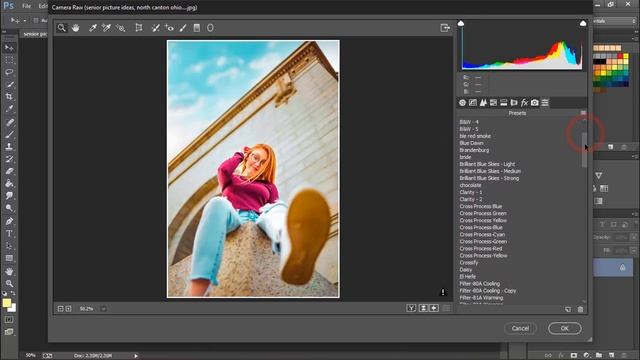
Task: Copy current settings to Before icon
Action: 434,308
